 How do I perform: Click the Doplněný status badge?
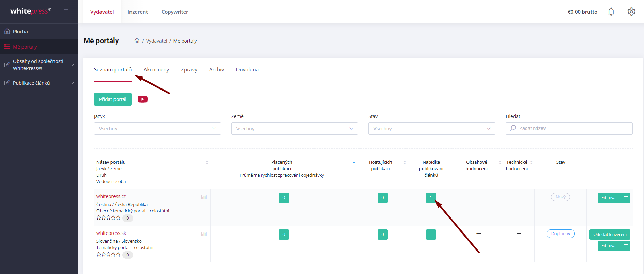(x=561, y=234)
